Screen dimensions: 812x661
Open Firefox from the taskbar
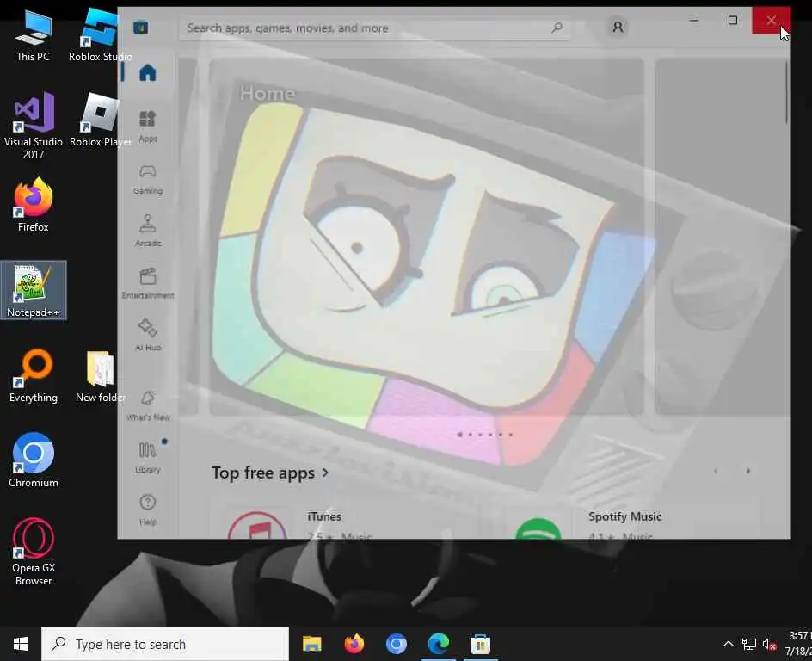point(354,644)
